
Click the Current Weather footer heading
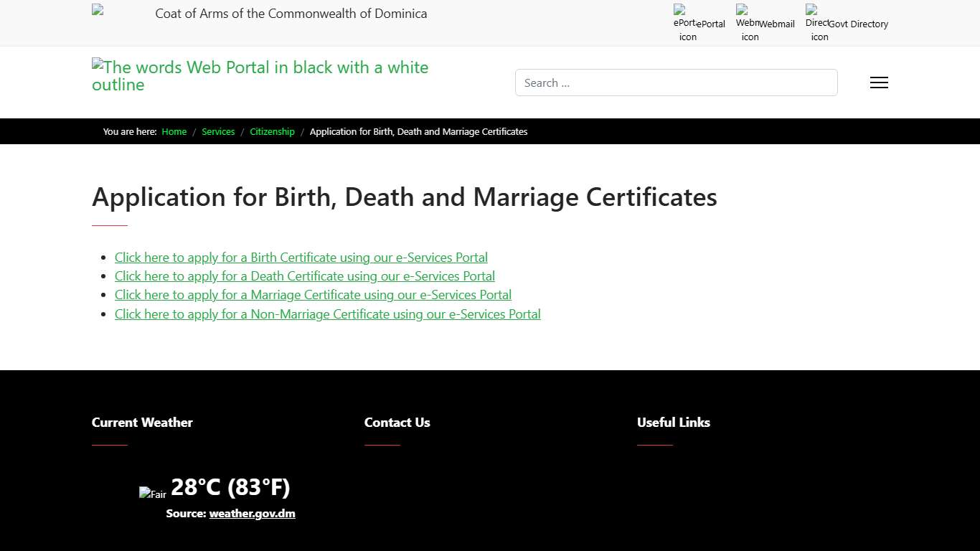pyautogui.click(x=142, y=423)
